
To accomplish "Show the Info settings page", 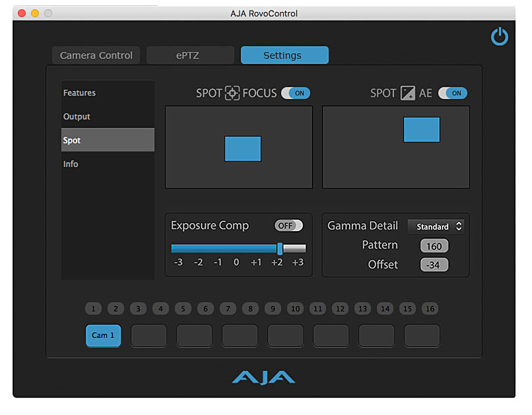I will click(x=71, y=164).
